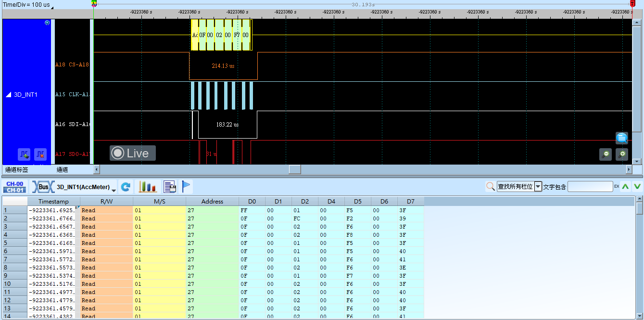Image resolution: width=644 pixels, height=320 pixels.
Task: Select row number 13 header
Action: click(14, 308)
